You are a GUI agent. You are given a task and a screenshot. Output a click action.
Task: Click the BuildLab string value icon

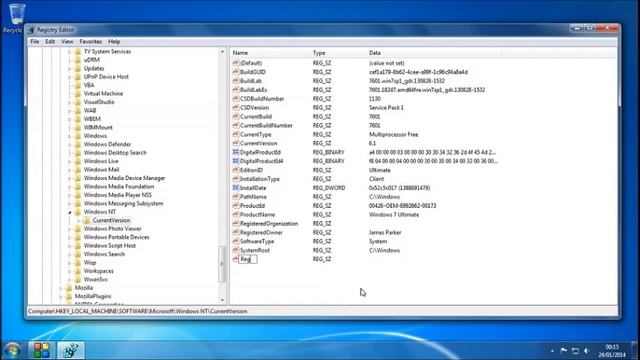pyautogui.click(x=236, y=81)
